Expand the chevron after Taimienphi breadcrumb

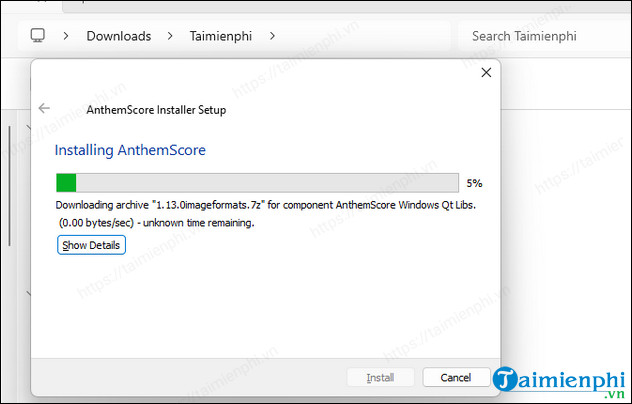point(272,36)
